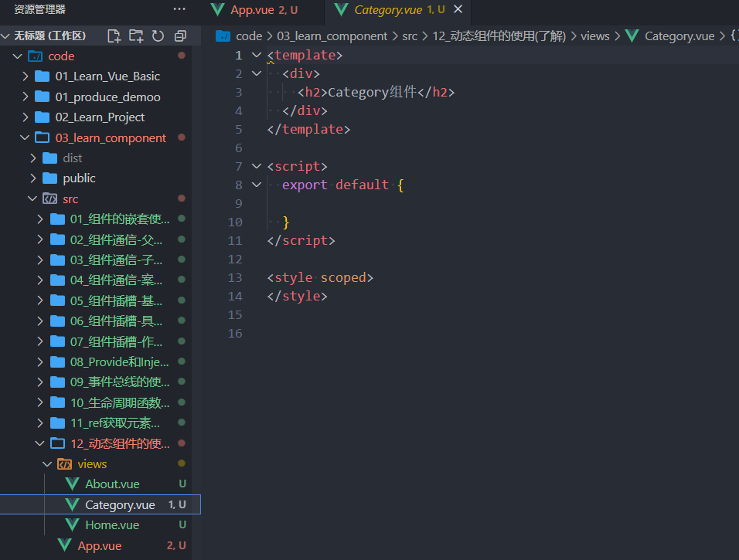Viewport: 739px width, 560px height.
Task: Click 'src' breadcrumb segment
Action: (410, 36)
